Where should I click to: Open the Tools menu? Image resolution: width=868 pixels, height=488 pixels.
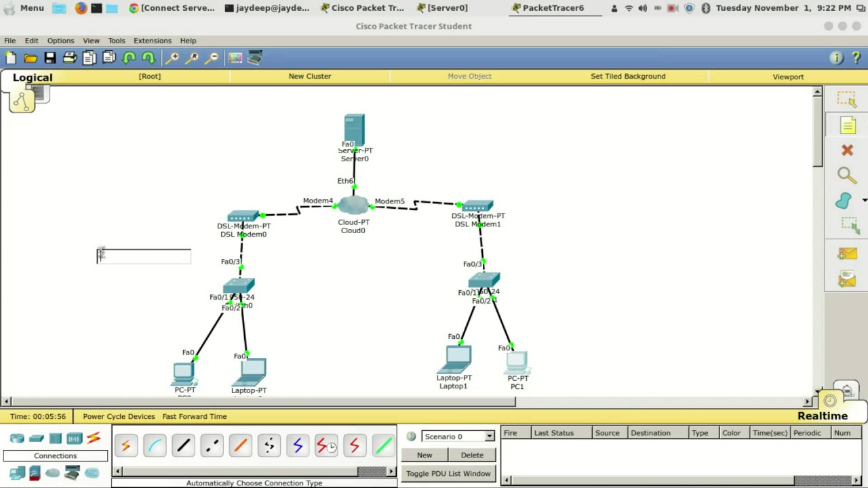point(117,41)
